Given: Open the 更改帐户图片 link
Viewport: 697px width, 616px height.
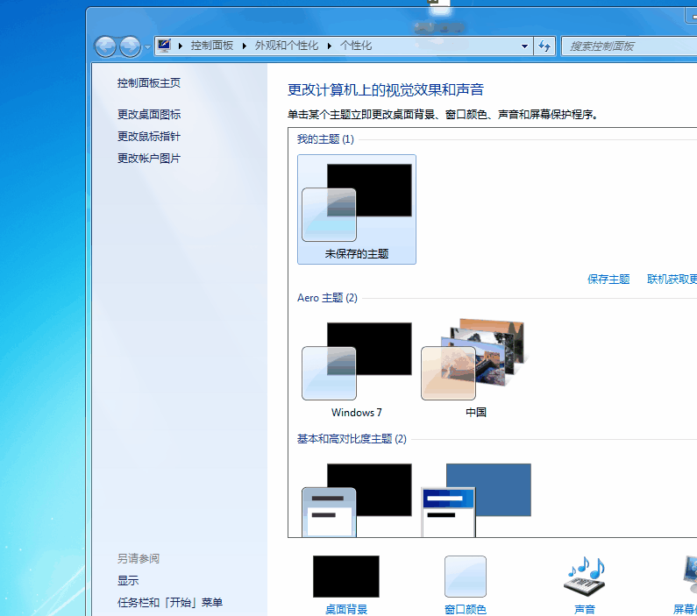Looking at the screenshot, I should pyautogui.click(x=149, y=158).
